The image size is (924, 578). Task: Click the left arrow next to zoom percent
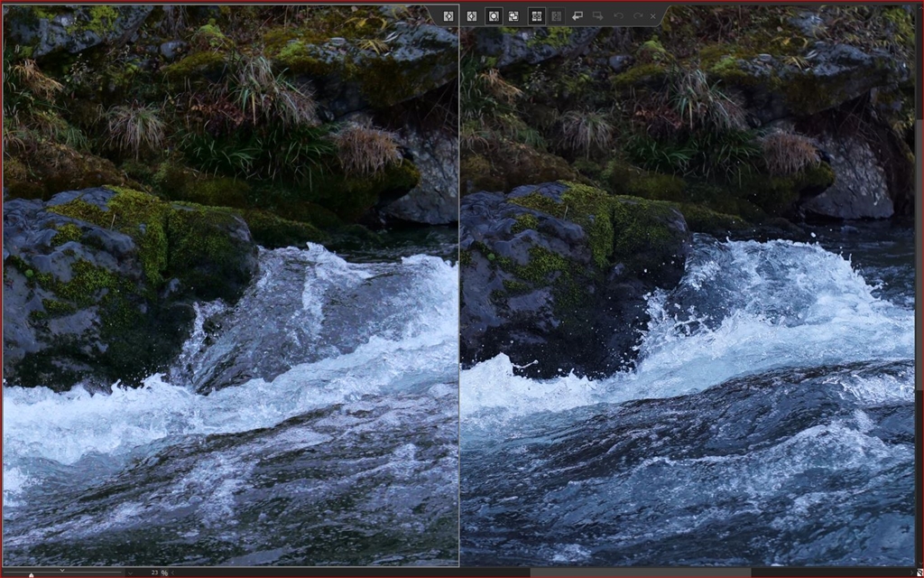coord(172,573)
